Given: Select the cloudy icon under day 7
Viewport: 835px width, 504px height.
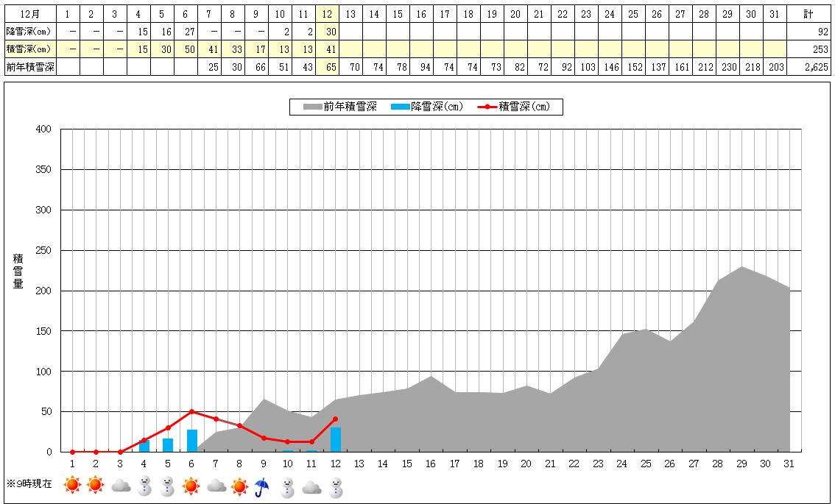Looking at the screenshot, I should (216, 486).
